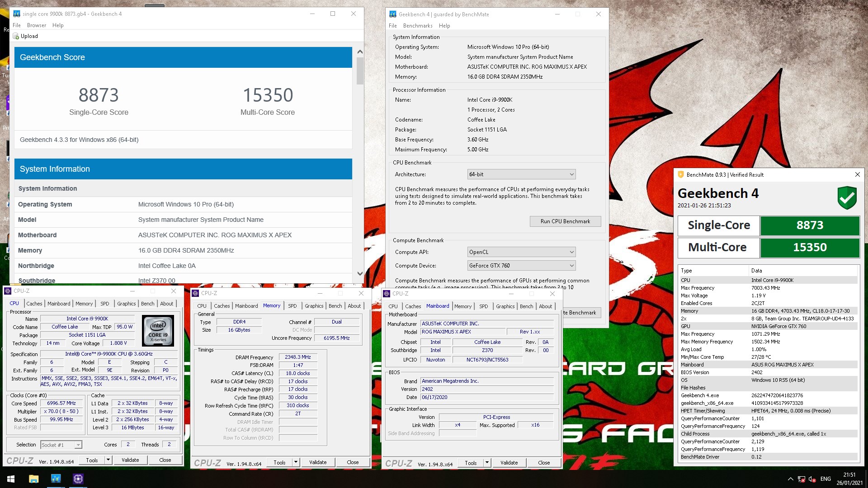The width and height of the screenshot is (868, 488).
Task: Click the Core Speed value field in CPU-Z
Action: click(x=61, y=404)
